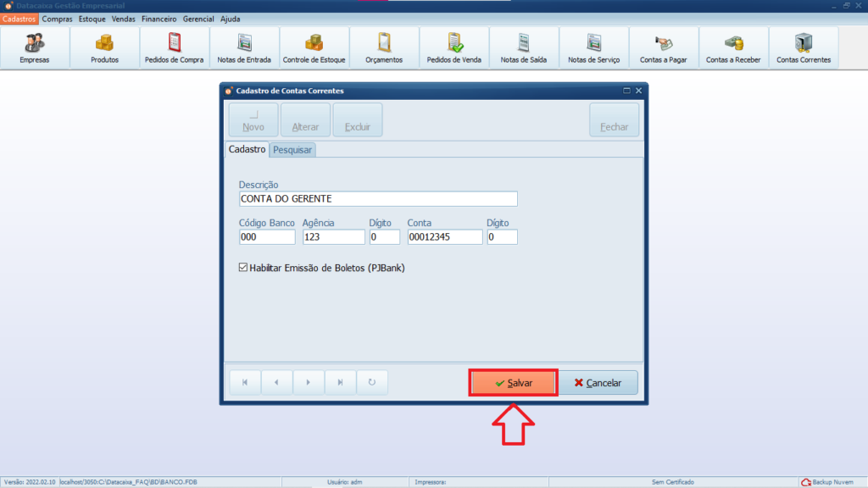This screenshot has width=868, height=488.
Task: Click the Fechar button
Action: (615, 119)
